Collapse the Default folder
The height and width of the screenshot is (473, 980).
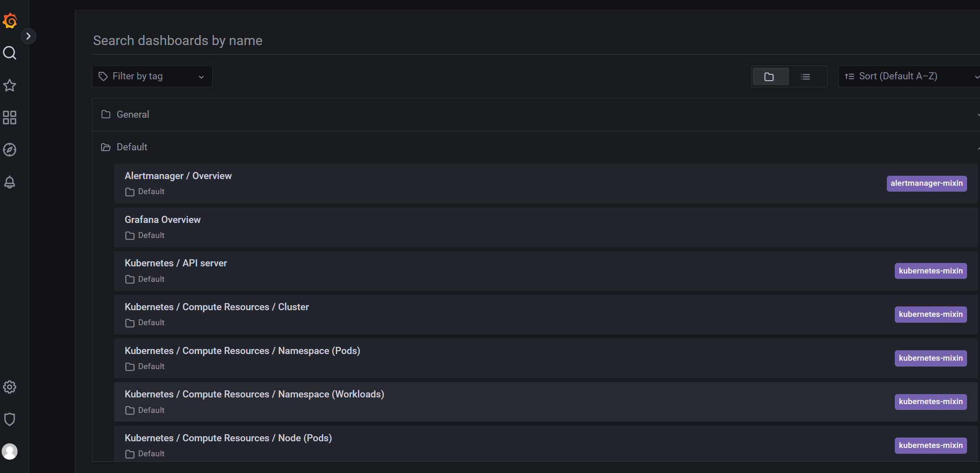point(132,147)
